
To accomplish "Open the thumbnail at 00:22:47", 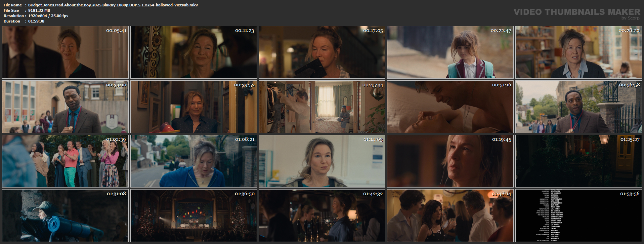I will click(x=450, y=52).
